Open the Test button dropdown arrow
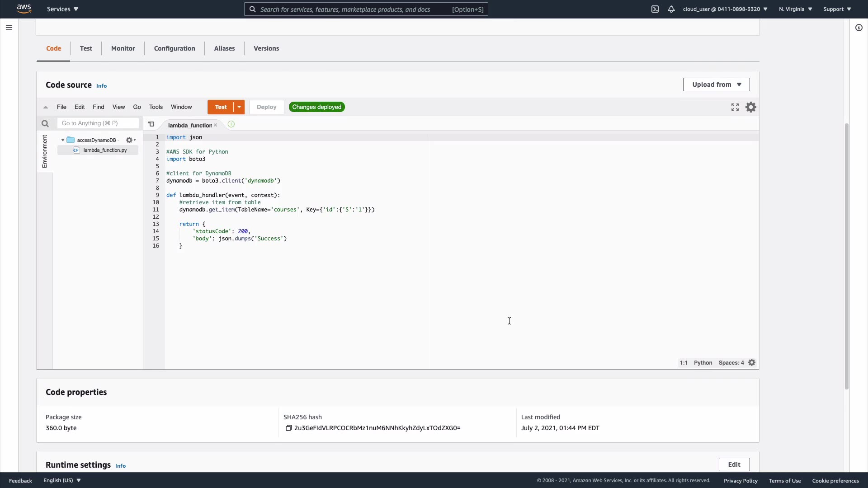The image size is (868, 488). 239,107
